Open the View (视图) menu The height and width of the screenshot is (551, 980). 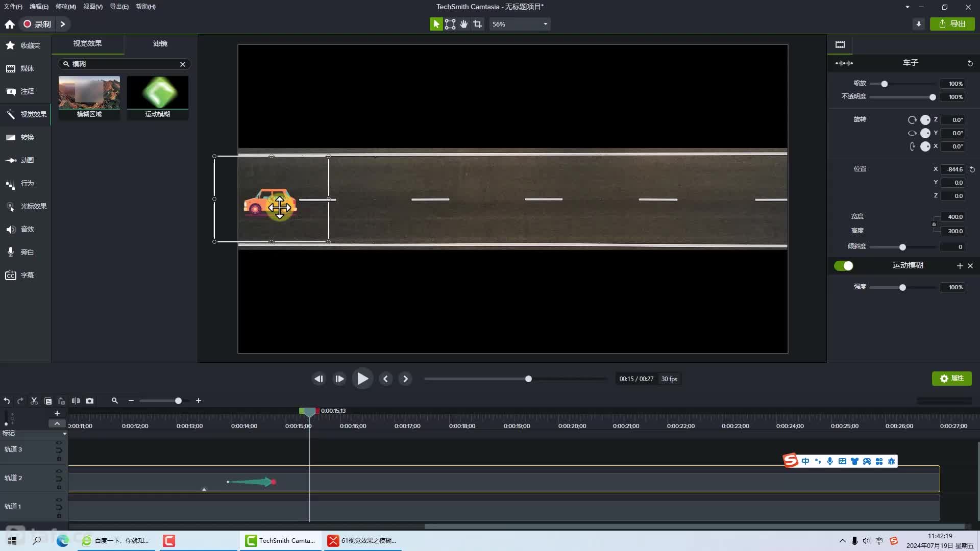coord(93,7)
